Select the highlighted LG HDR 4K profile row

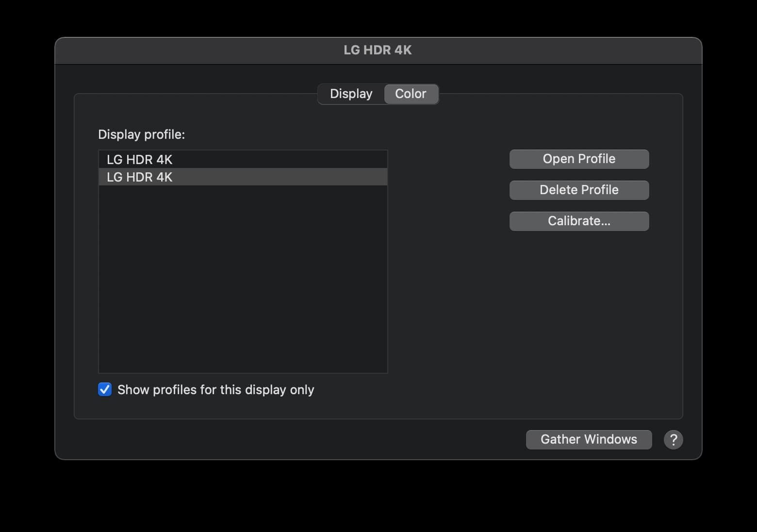[x=243, y=177]
